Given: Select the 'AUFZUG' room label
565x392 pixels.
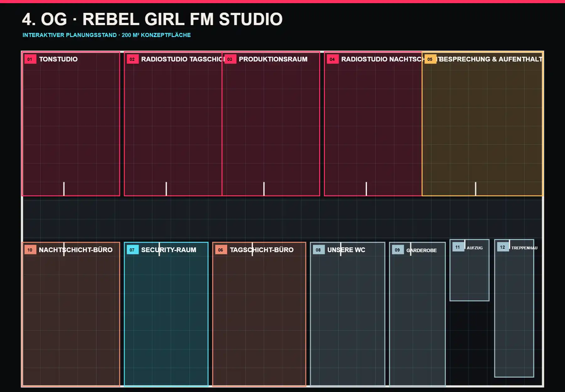Looking at the screenshot, I should coord(475,248).
